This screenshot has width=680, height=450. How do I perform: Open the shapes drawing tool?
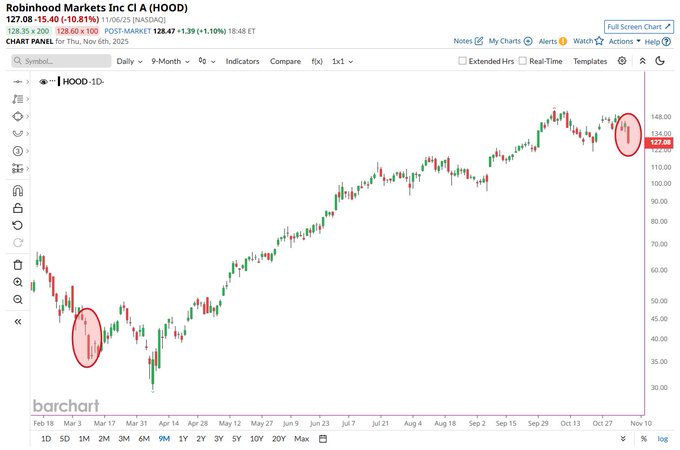(17, 117)
